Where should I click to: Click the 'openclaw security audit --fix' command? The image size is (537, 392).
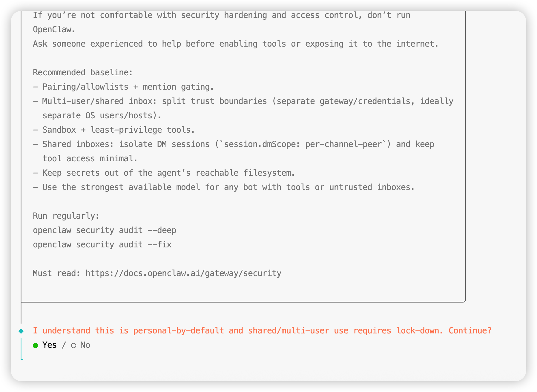[x=102, y=245]
